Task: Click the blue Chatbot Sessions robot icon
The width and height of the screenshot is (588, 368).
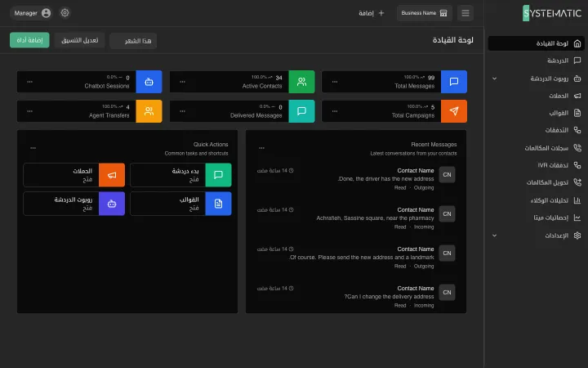Action: (149, 82)
